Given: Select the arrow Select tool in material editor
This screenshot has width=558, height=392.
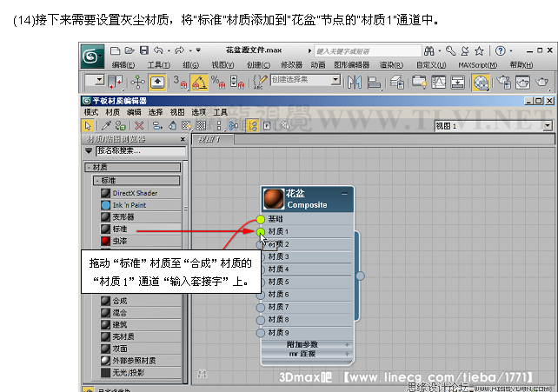Looking at the screenshot, I should pos(88,125).
